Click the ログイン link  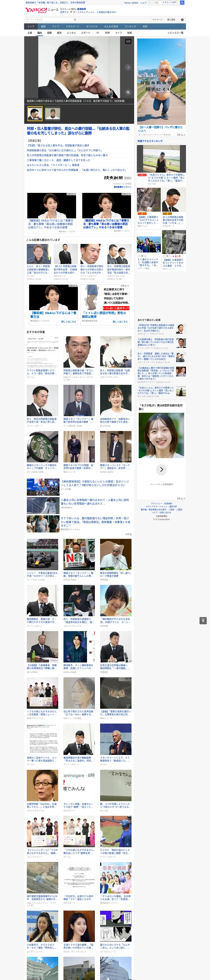[x=64, y=12]
